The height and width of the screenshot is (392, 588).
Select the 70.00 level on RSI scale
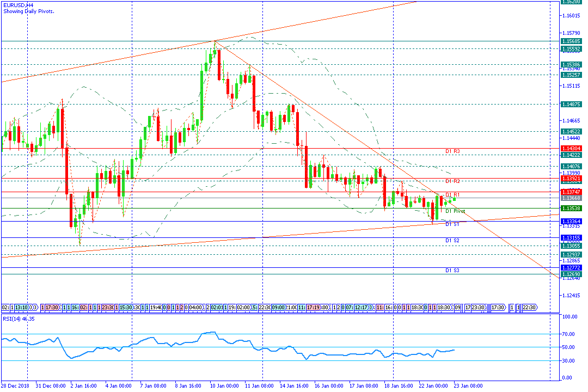(x=569, y=334)
